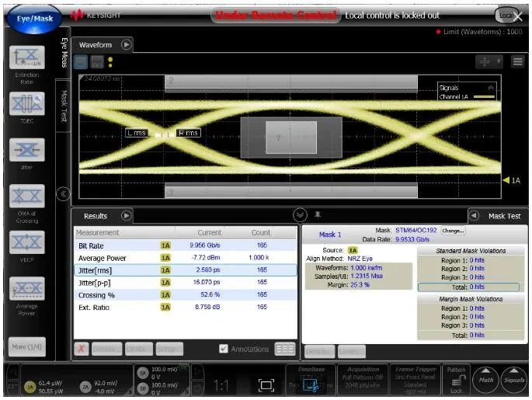
Task: Expand the Math menu button
Action: tap(486, 380)
